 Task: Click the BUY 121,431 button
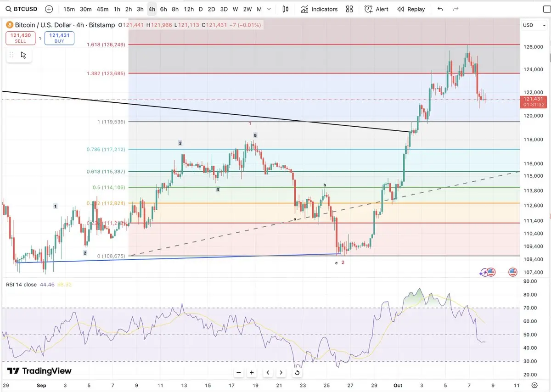(59, 38)
